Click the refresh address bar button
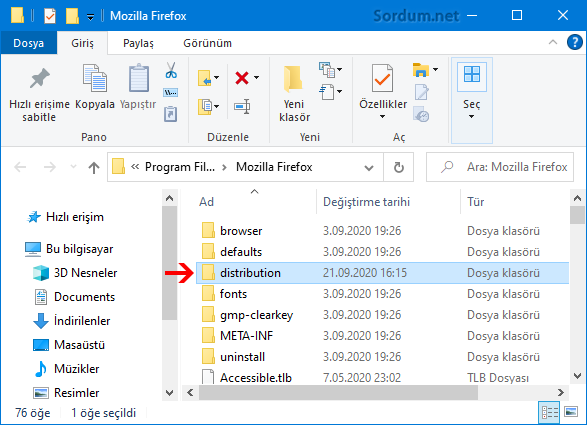Image resolution: width=587 pixels, height=425 pixels. pyautogui.click(x=399, y=167)
